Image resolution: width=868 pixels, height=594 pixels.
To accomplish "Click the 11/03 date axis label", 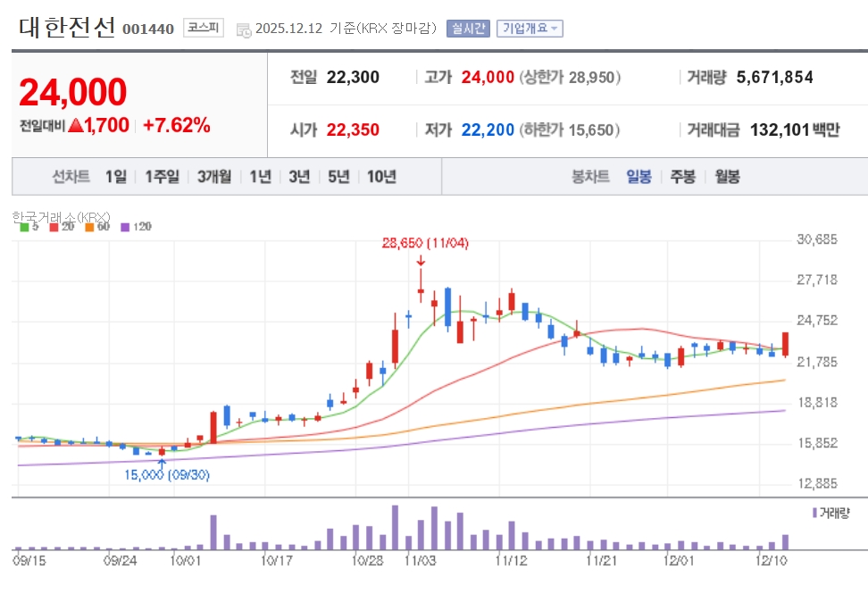I will click(x=420, y=561).
